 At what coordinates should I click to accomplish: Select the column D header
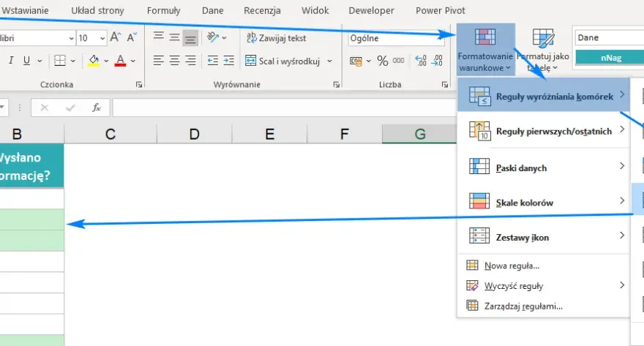(194, 134)
